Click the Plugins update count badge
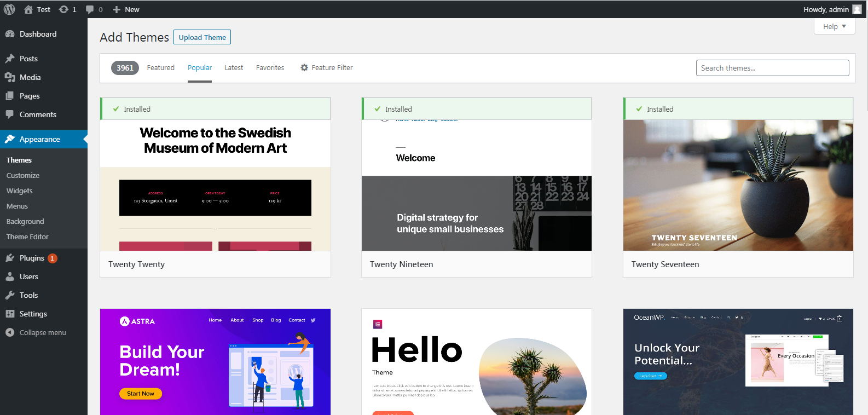Viewport: 868px width, 415px height. click(x=53, y=258)
